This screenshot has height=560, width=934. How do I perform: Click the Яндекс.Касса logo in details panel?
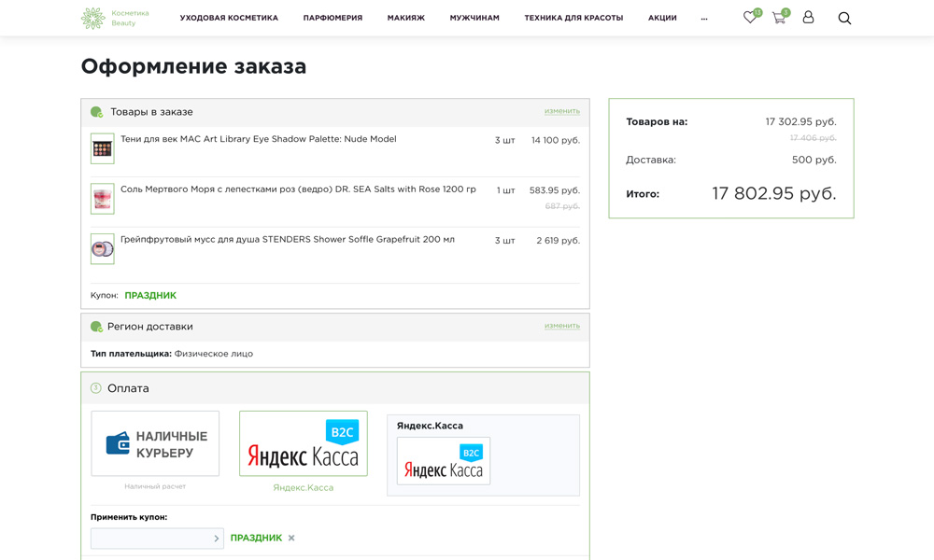[443, 461]
